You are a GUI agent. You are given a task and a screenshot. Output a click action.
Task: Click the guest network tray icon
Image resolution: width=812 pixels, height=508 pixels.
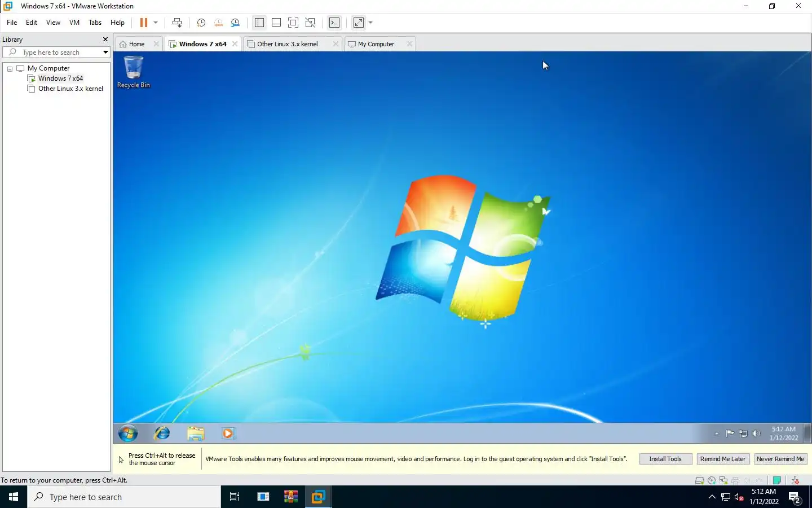(743, 433)
